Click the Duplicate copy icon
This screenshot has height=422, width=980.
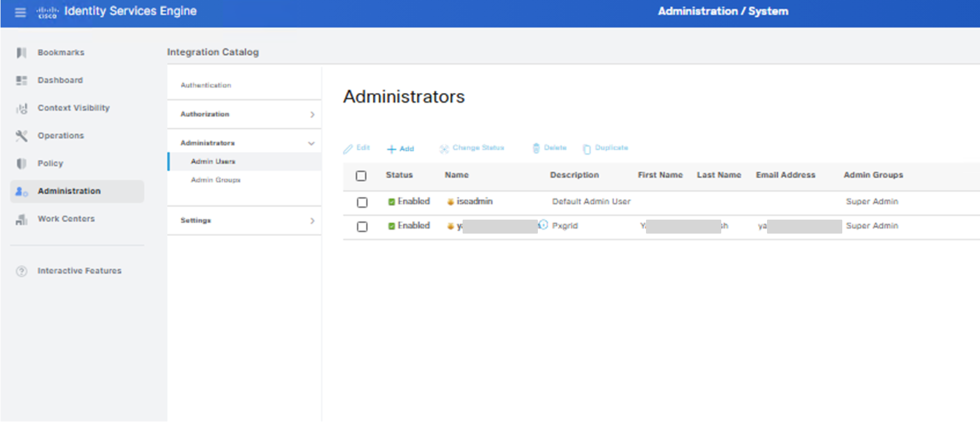[x=587, y=149]
